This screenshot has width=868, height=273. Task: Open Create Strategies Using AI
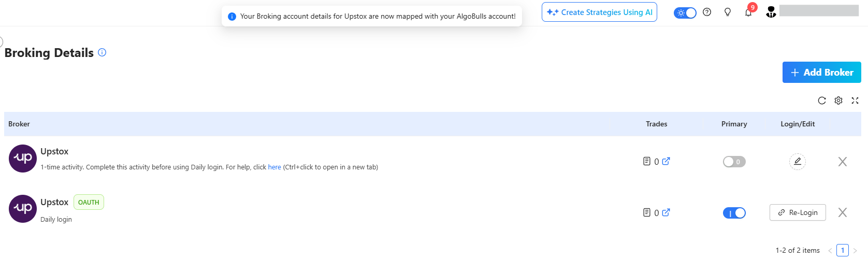click(x=599, y=12)
